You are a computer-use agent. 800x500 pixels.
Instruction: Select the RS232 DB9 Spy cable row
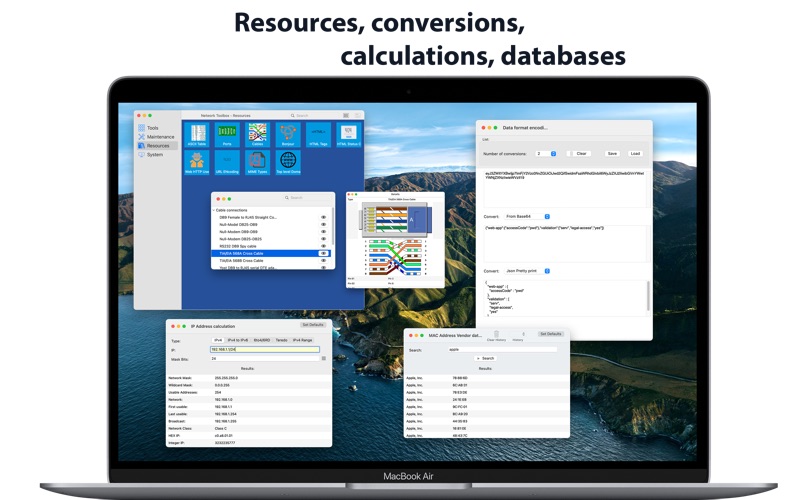(271, 246)
